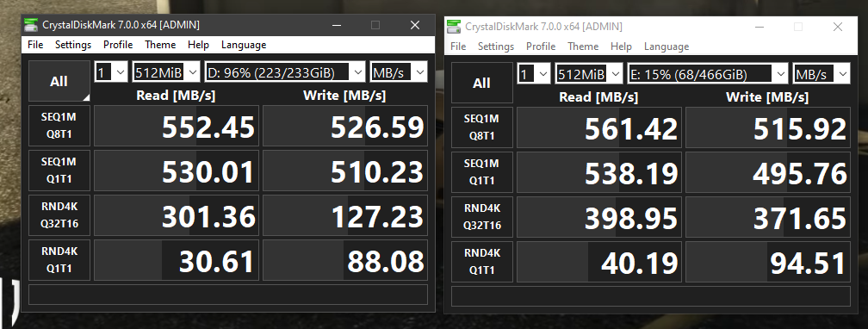
Task: Open Theme menu in left window
Action: (x=160, y=45)
